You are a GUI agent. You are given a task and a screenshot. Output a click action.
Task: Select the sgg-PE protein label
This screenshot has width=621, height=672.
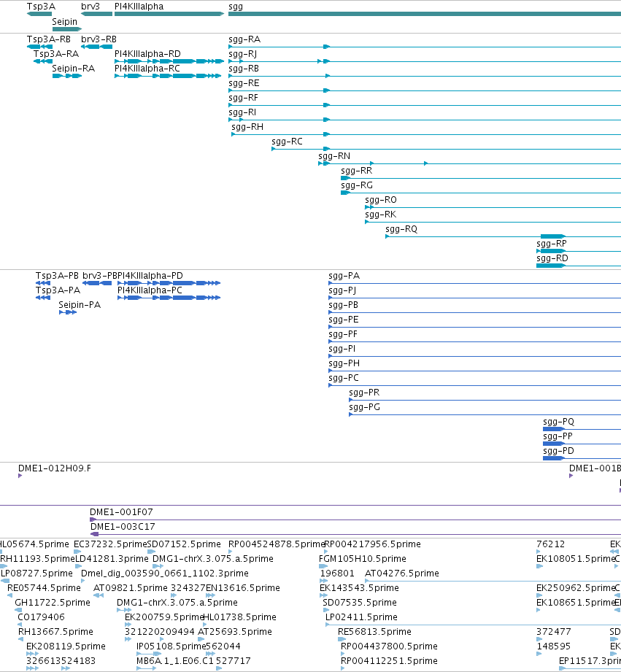point(343,320)
